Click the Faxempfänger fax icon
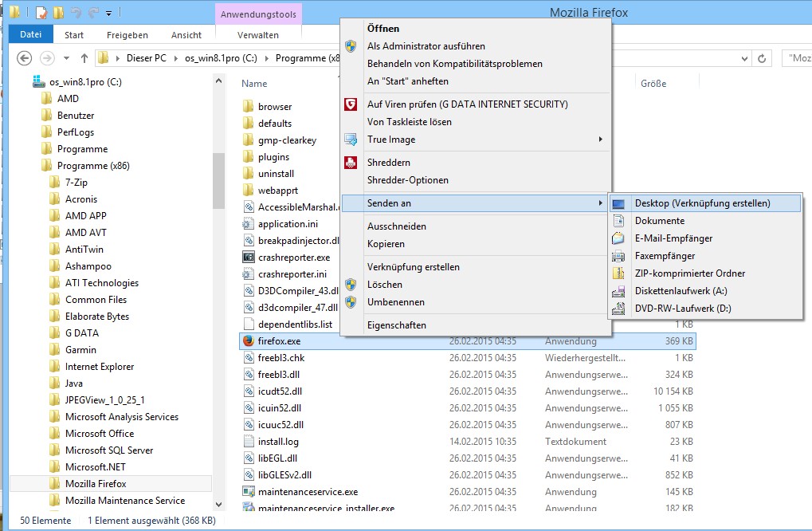 (618, 256)
